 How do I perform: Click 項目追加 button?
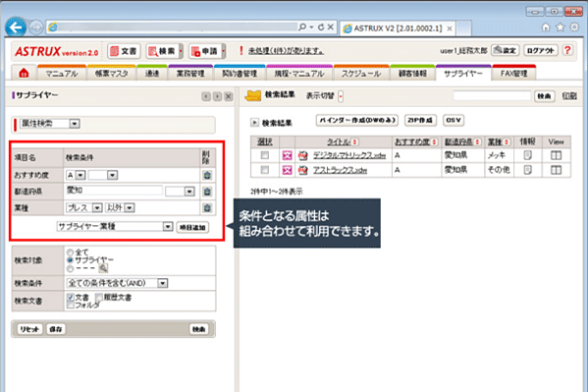click(192, 227)
